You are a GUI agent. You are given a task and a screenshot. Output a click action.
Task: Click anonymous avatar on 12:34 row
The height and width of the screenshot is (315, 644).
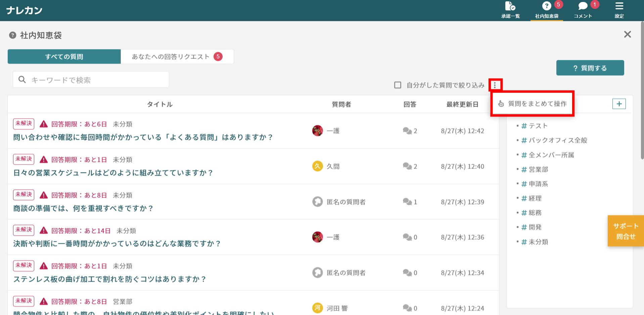(x=317, y=273)
